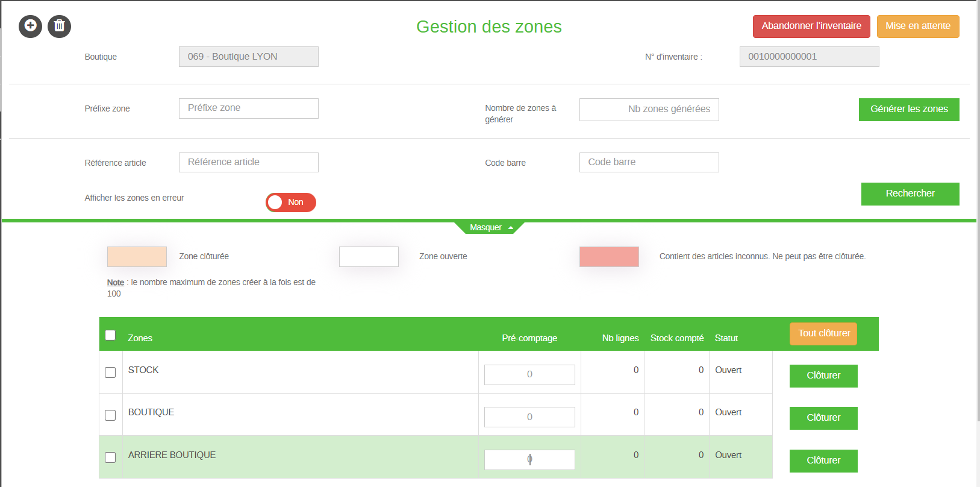Click Abandonner l'inventaire button

[811, 26]
